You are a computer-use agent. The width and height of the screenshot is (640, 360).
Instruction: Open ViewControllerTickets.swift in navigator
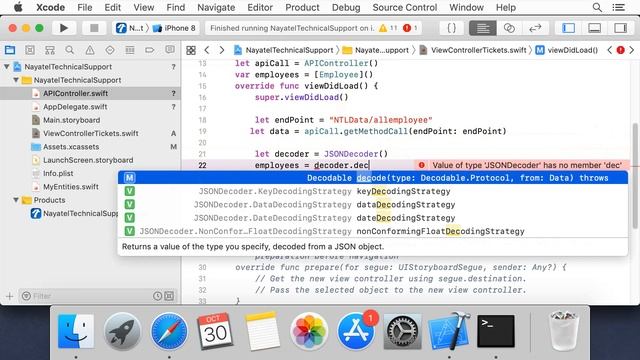pos(90,133)
